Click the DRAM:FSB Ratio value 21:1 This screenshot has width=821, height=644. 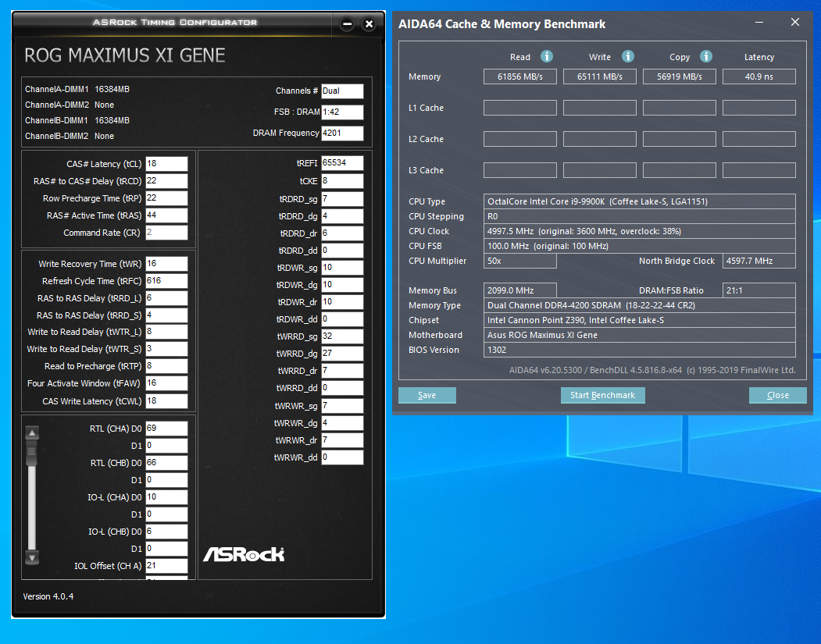coord(759,290)
